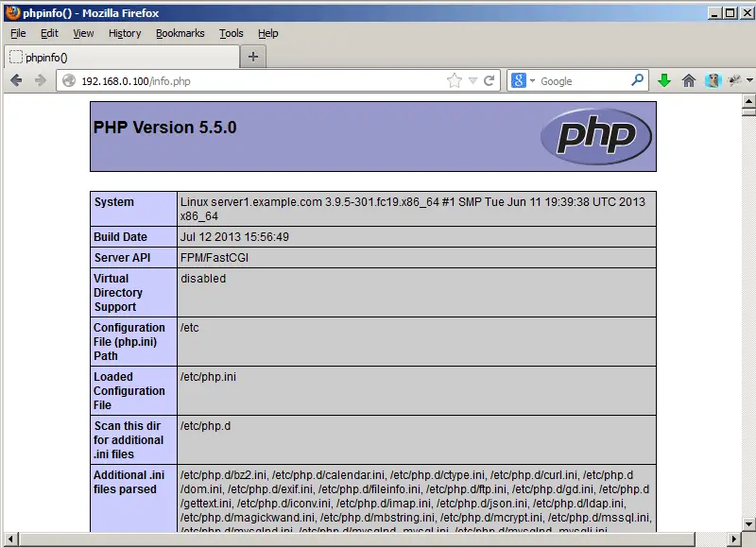The image size is (756, 548).
Task: Click the vertical scrollbar thumb
Action: coord(748,111)
